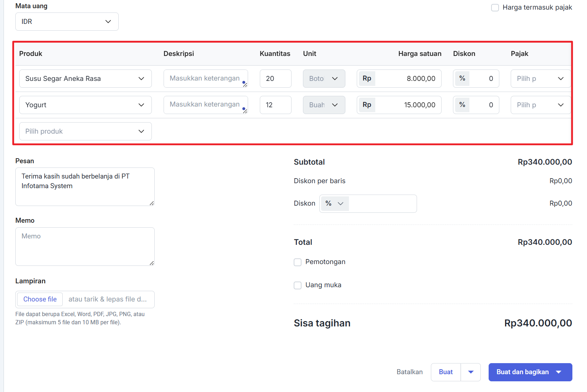This screenshot has width=587, height=392.
Task: Click the Buat split-button arrow icon
Action: [x=471, y=372]
